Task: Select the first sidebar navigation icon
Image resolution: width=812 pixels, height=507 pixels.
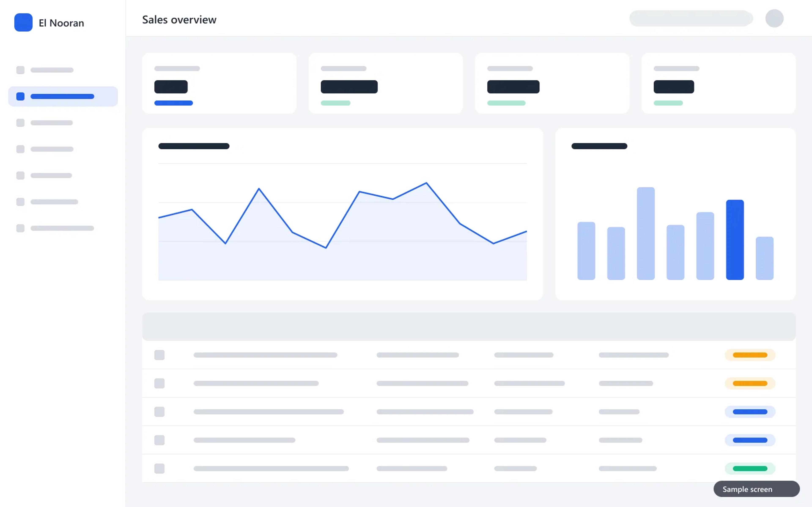Action: 21,70
